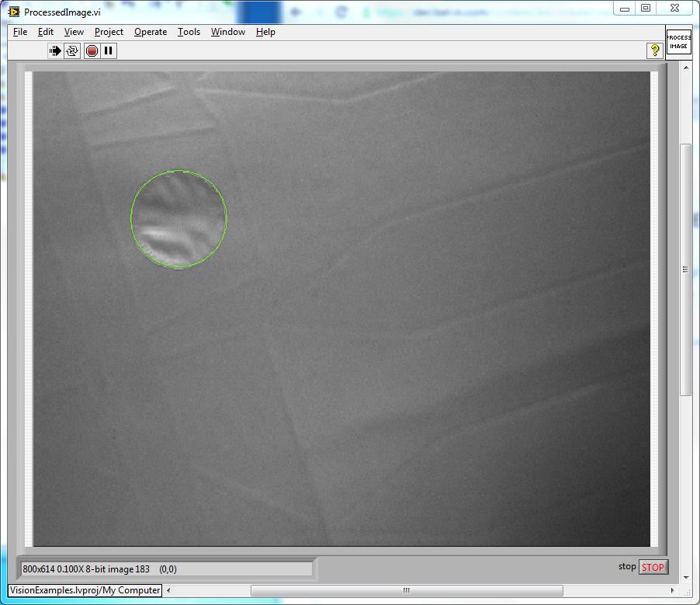The width and height of the screenshot is (700, 605).
Task: Click the scroll up arrow
Action: 686,68
